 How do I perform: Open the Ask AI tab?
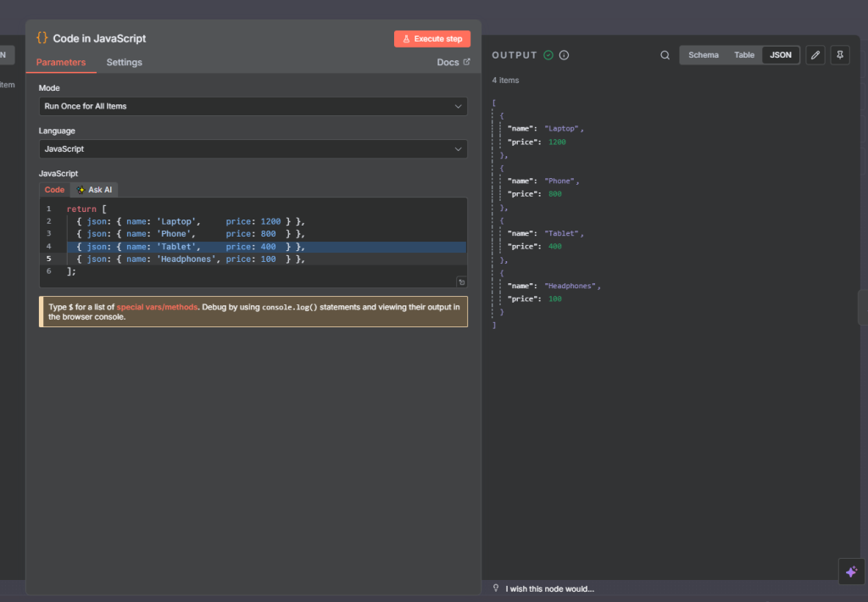click(95, 190)
